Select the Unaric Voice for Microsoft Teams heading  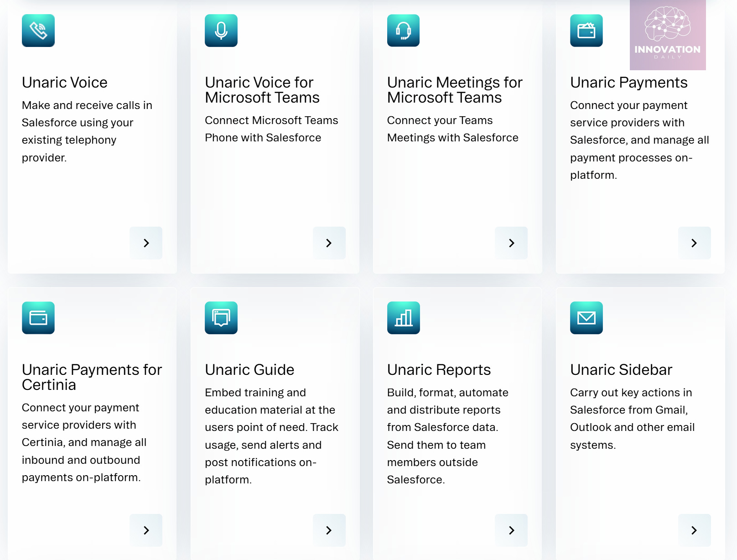(x=262, y=90)
